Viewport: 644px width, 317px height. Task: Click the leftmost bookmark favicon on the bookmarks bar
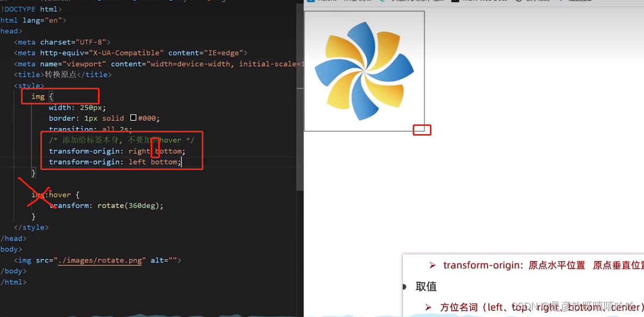(310, 2)
